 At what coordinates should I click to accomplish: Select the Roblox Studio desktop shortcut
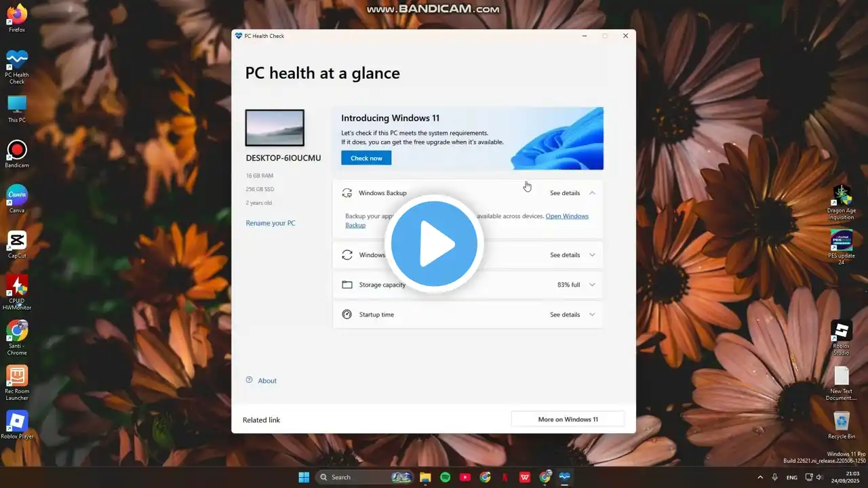click(x=842, y=338)
